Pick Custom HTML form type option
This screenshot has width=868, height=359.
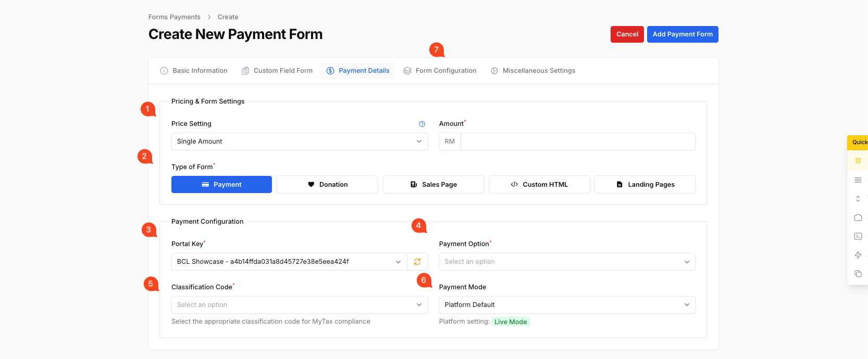[539, 185]
